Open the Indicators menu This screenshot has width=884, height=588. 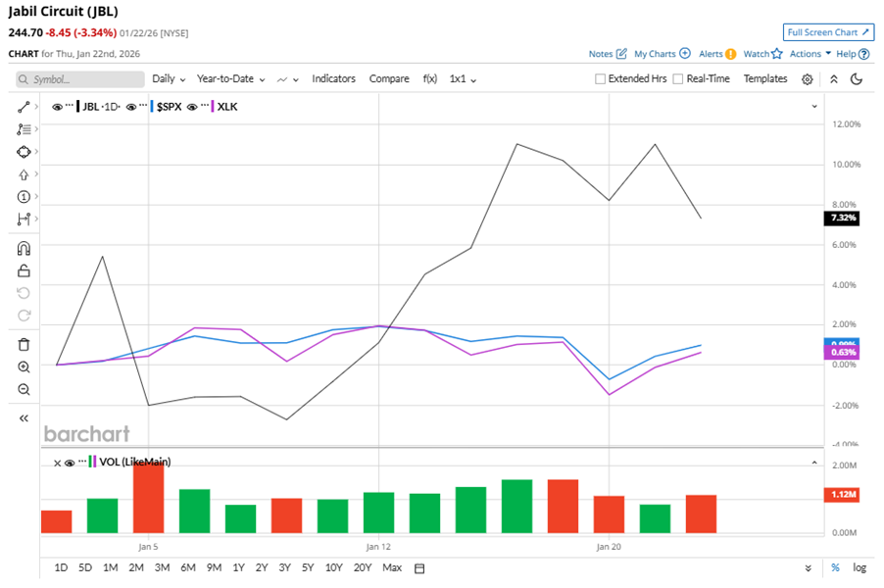pos(334,79)
